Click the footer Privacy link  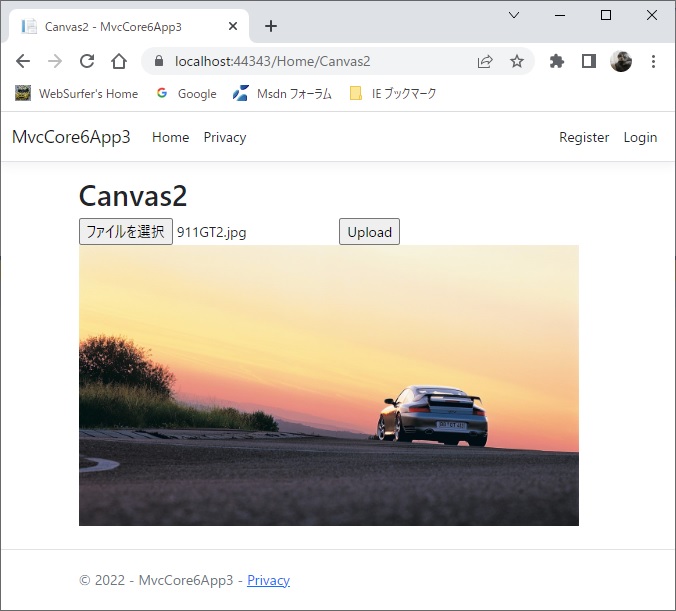pyautogui.click(x=268, y=580)
